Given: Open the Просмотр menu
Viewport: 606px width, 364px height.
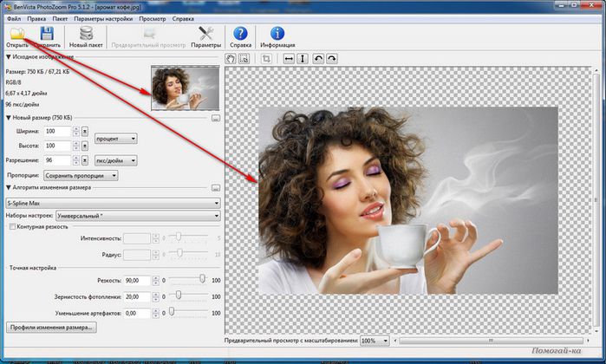Looking at the screenshot, I should point(153,18).
